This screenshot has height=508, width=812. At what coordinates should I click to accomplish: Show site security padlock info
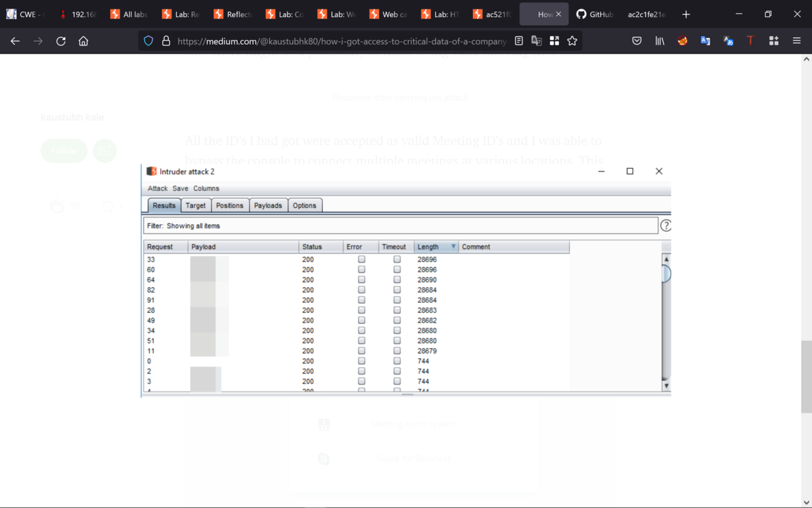click(166, 41)
